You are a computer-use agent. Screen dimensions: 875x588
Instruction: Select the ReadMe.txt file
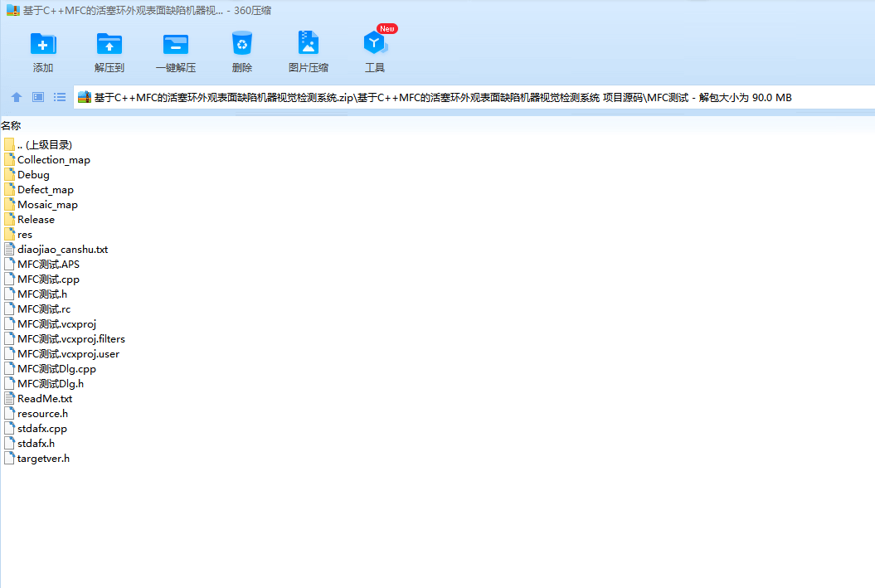point(38,399)
